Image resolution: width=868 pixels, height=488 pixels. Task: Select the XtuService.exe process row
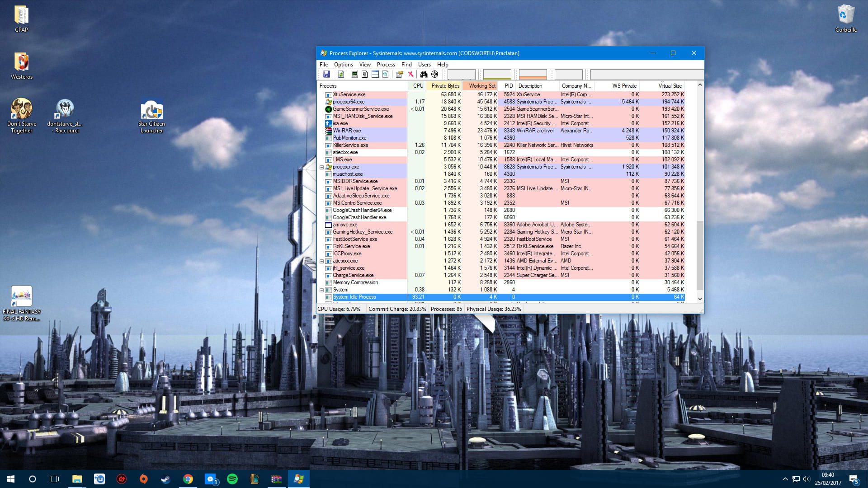click(x=501, y=94)
